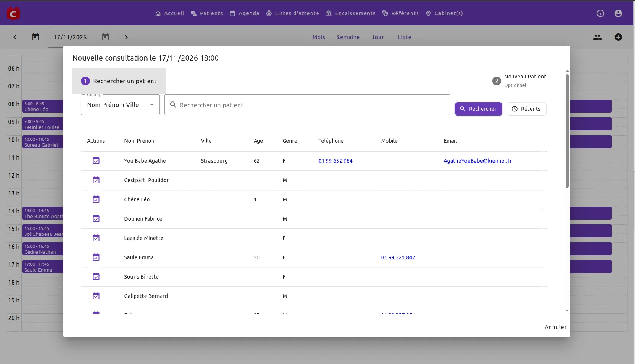Screen dimensions: 635x364
Task: Click mobile link 01 99 321 842
Action: [x=398, y=257]
